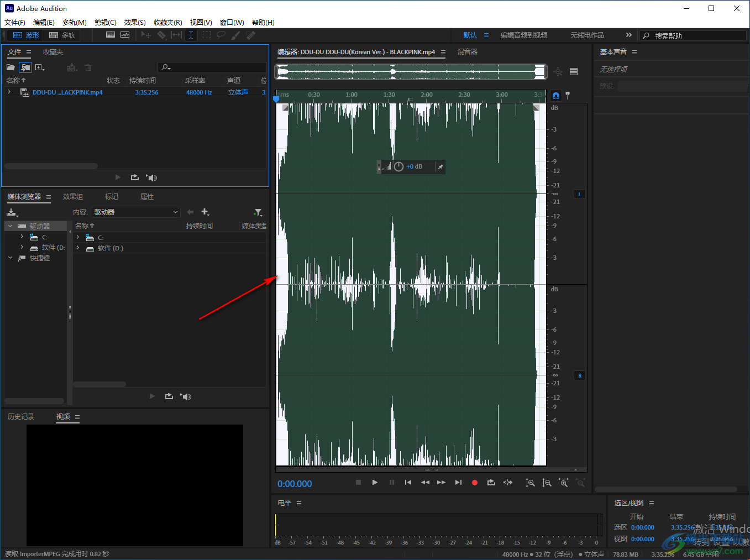Expand 软件 (D:) in right list
Viewport: 750px width, 560px height.
(78, 248)
